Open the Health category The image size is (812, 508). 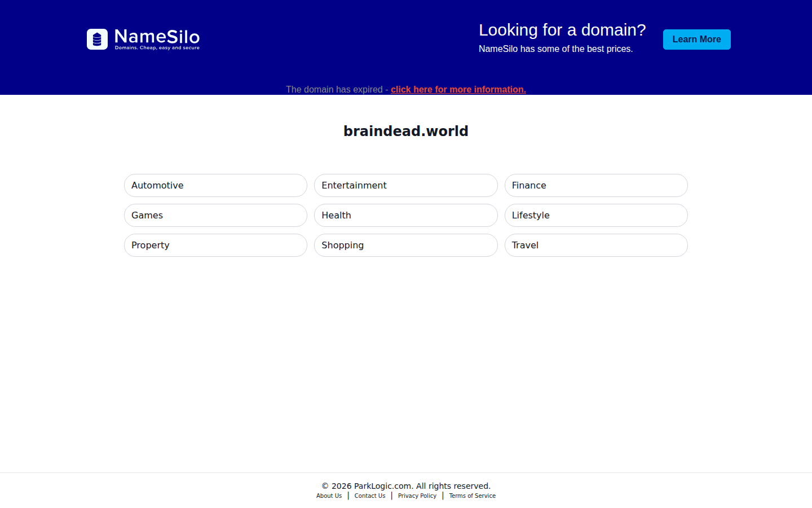pyautogui.click(x=405, y=215)
